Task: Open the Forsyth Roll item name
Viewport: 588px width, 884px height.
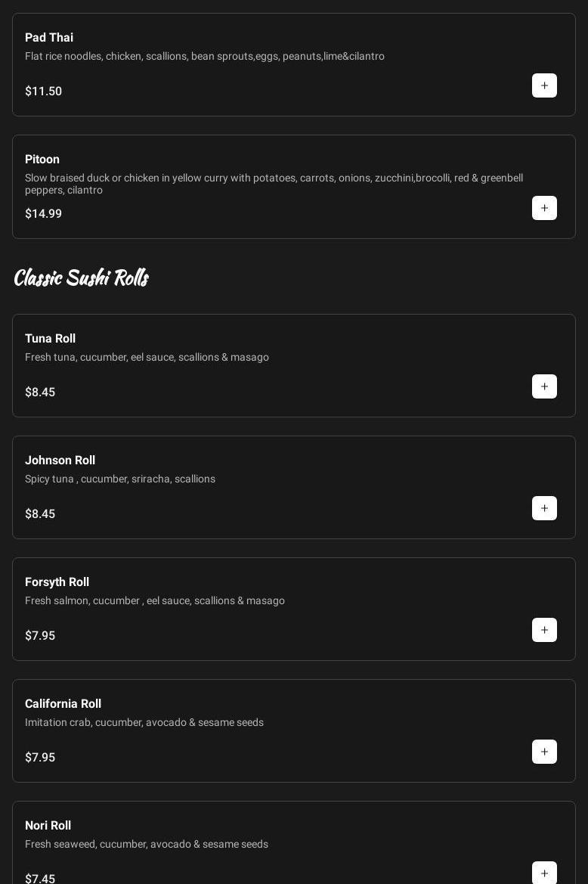Action: (x=57, y=582)
